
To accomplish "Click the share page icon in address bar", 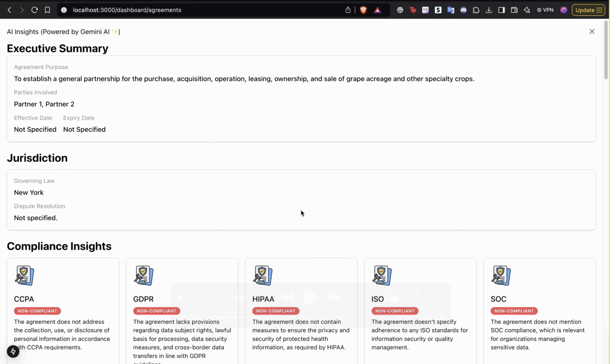I will [x=348, y=10].
